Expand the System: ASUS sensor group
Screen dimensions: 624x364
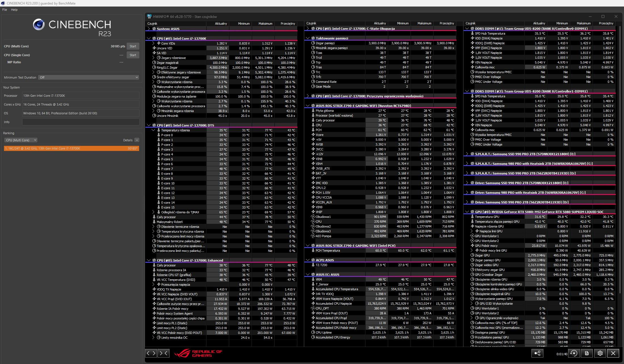click(149, 29)
